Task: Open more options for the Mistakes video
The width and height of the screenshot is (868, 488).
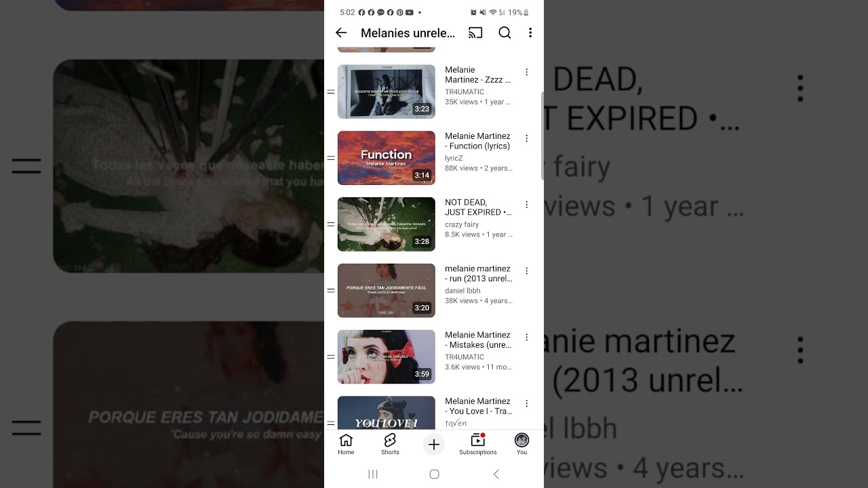Action: pyautogui.click(x=526, y=338)
